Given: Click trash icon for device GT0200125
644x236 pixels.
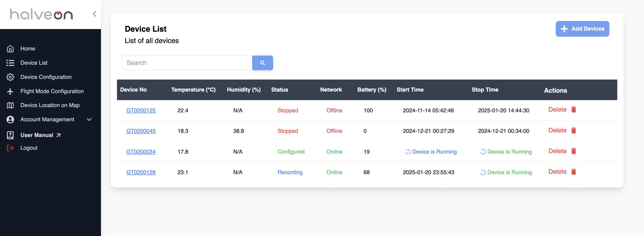Looking at the screenshot, I should coord(574,109).
